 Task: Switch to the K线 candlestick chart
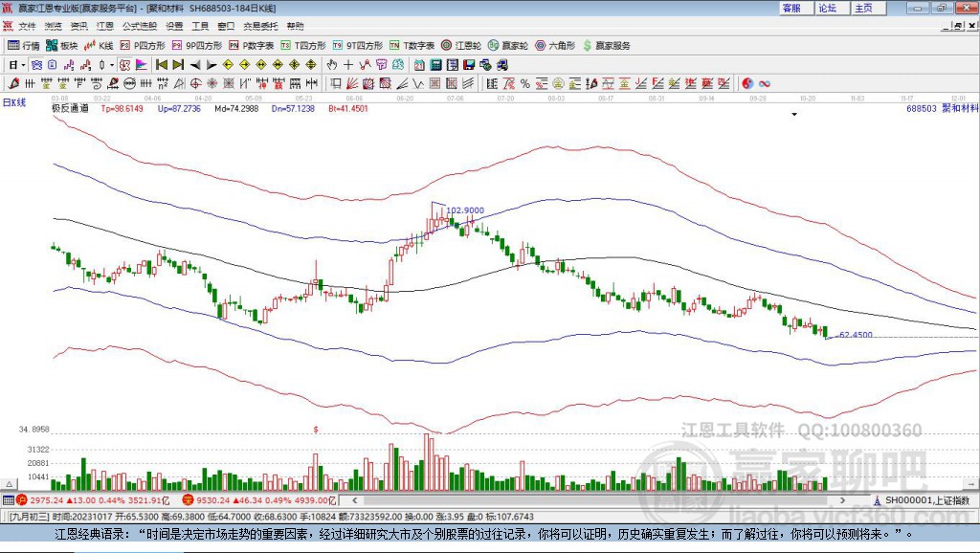pyautogui.click(x=100, y=45)
